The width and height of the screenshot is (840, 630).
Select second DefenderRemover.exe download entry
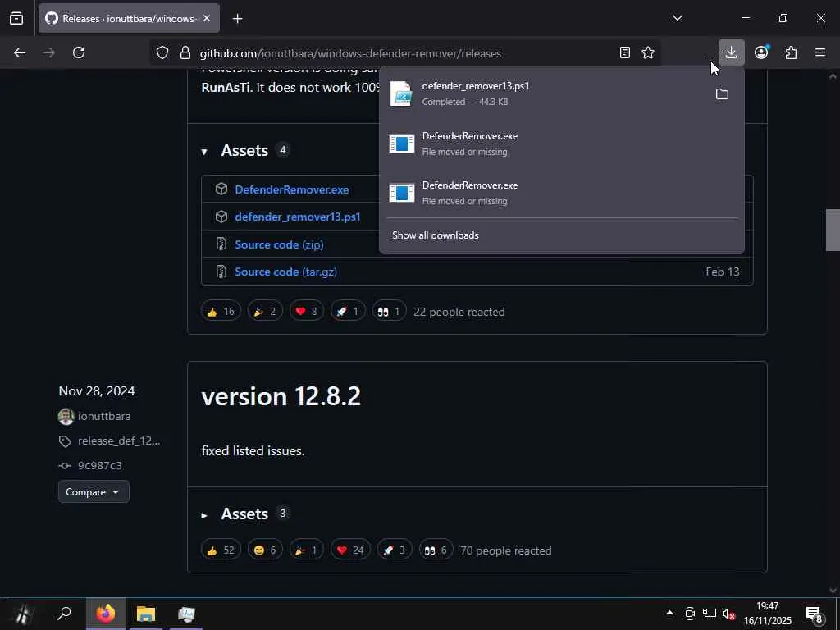pyautogui.click(x=561, y=193)
